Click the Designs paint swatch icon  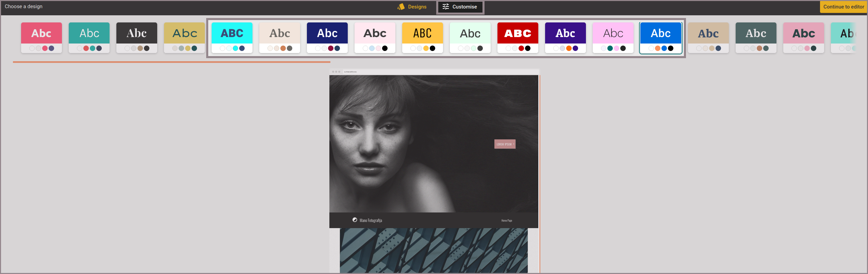[x=401, y=7]
